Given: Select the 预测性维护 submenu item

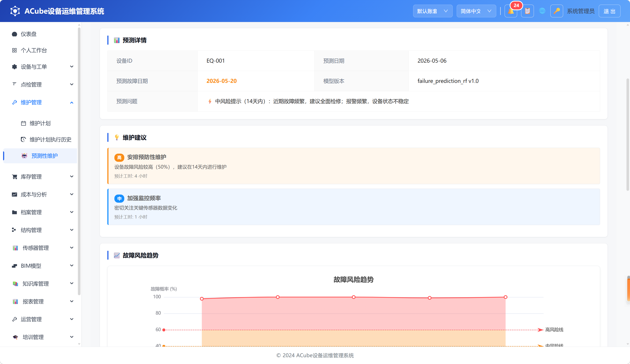Looking at the screenshot, I should click(40, 156).
